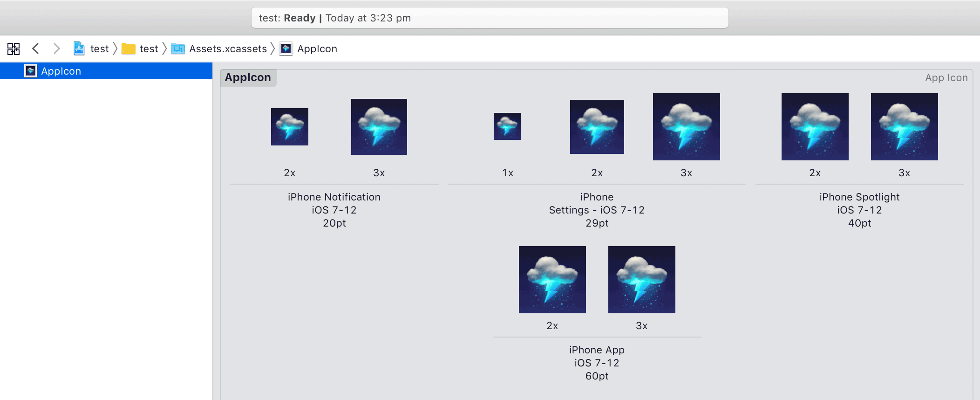Select iPhone Spotlight 40pt 2x icon slot

(x=815, y=127)
